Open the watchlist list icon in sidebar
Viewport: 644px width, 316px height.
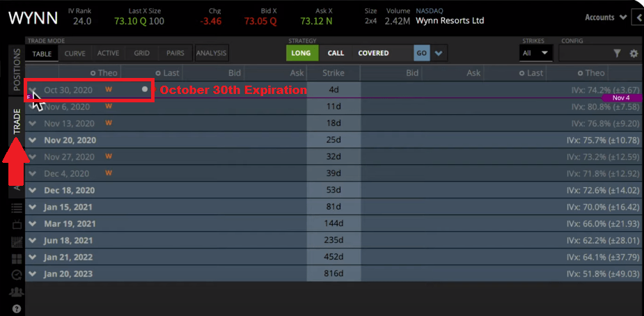pyautogui.click(x=17, y=208)
